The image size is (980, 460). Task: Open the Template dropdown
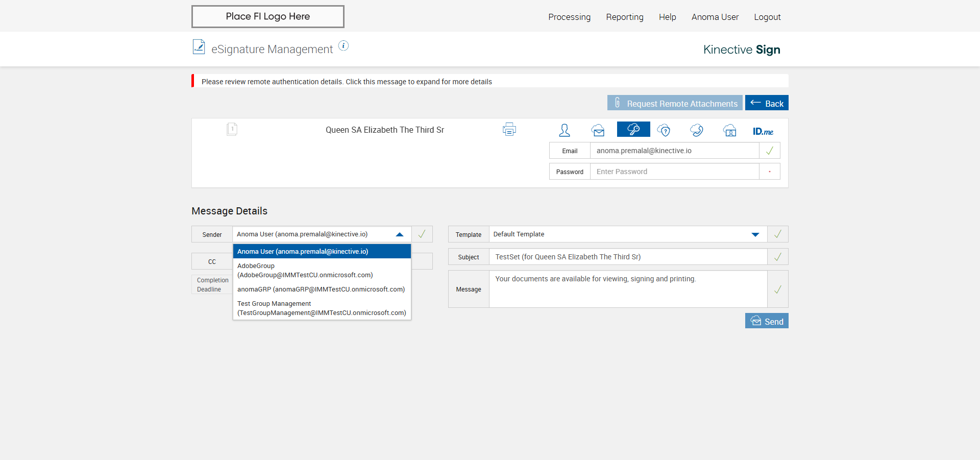(x=755, y=234)
